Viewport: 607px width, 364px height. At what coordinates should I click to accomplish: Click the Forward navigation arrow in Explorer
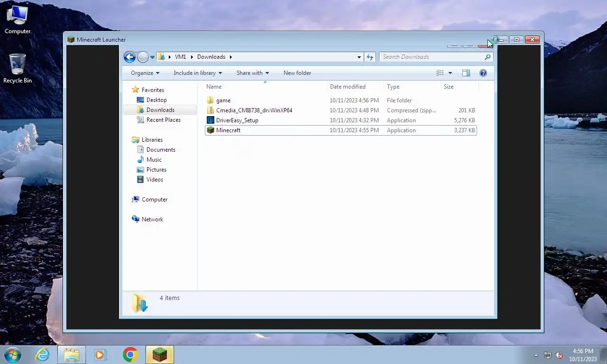143,57
